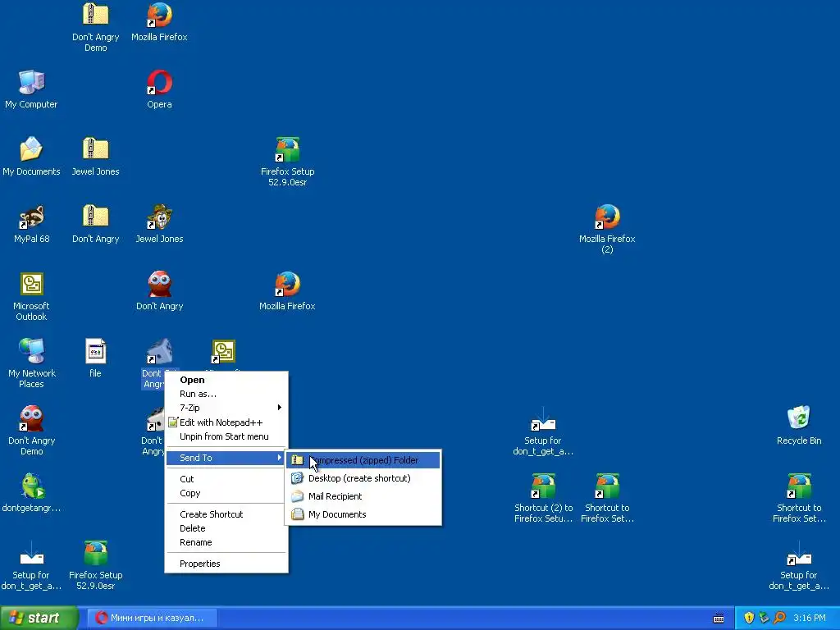
Task: Choose My Documents in Send To submenu
Action: click(x=363, y=514)
